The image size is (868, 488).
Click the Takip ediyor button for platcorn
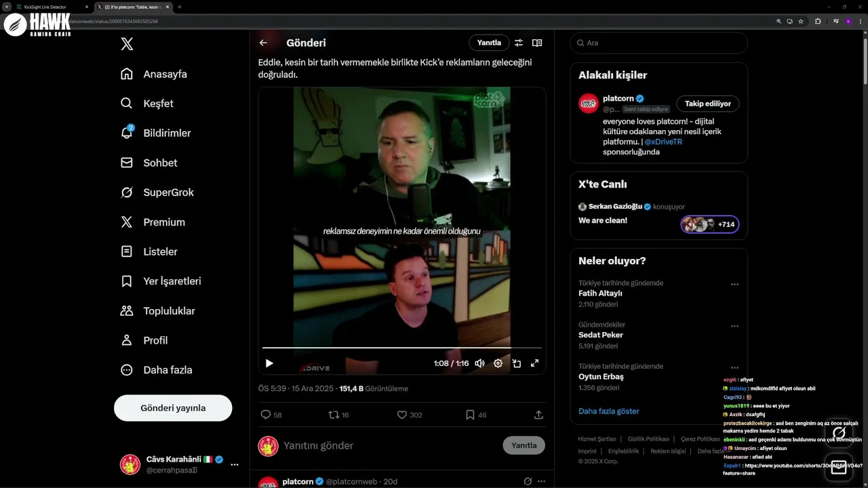[x=708, y=104]
